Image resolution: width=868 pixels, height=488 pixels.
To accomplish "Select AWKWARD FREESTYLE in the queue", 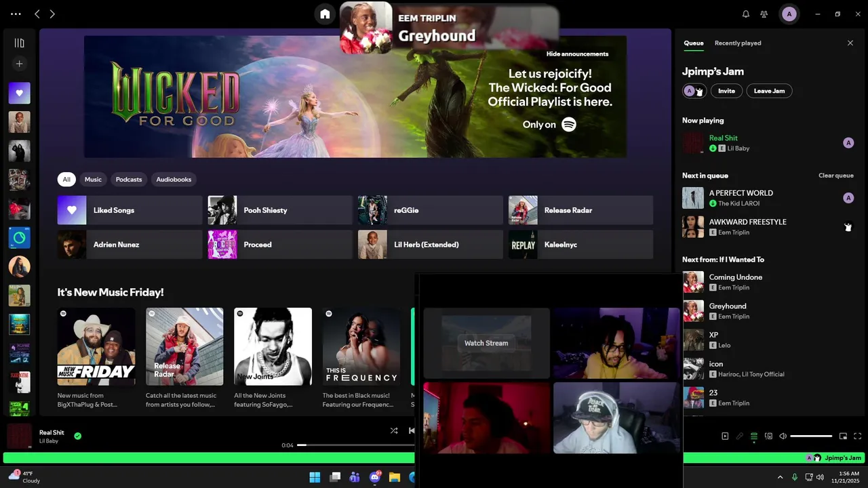I will click(768, 227).
